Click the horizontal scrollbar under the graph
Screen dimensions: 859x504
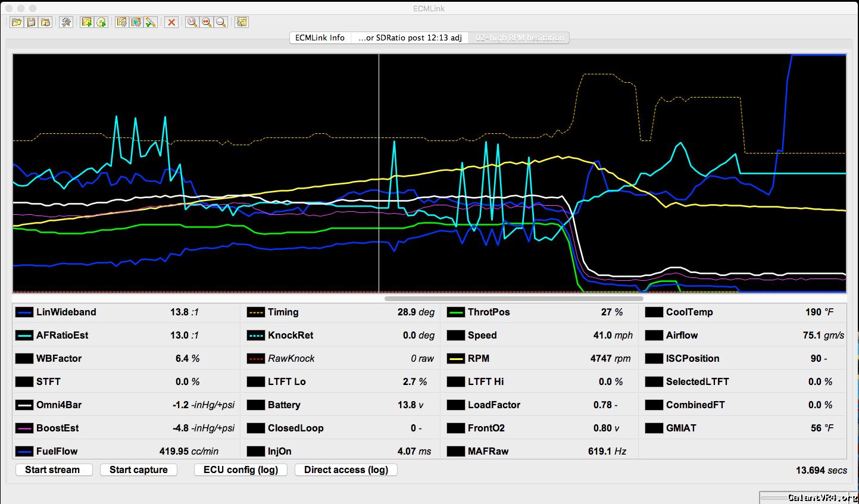point(513,298)
